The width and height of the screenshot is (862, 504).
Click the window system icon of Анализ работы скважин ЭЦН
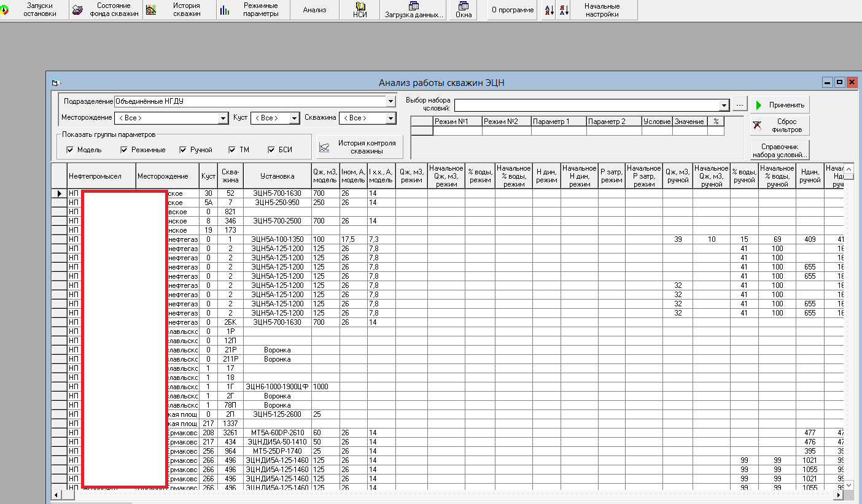pyautogui.click(x=55, y=82)
